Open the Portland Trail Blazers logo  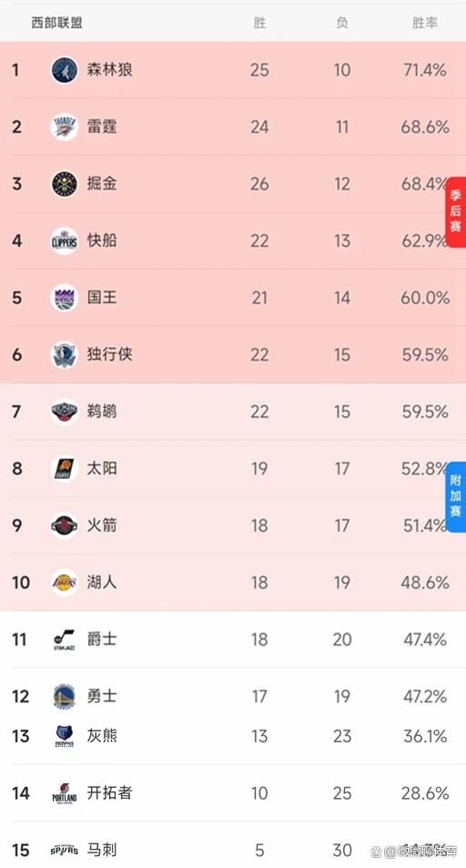65,793
